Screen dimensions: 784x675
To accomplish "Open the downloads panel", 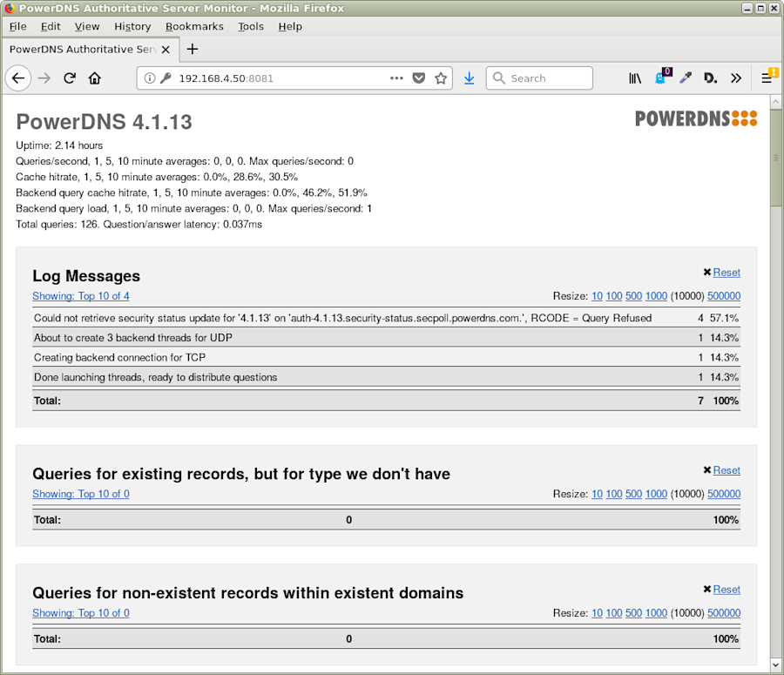I will [x=469, y=78].
